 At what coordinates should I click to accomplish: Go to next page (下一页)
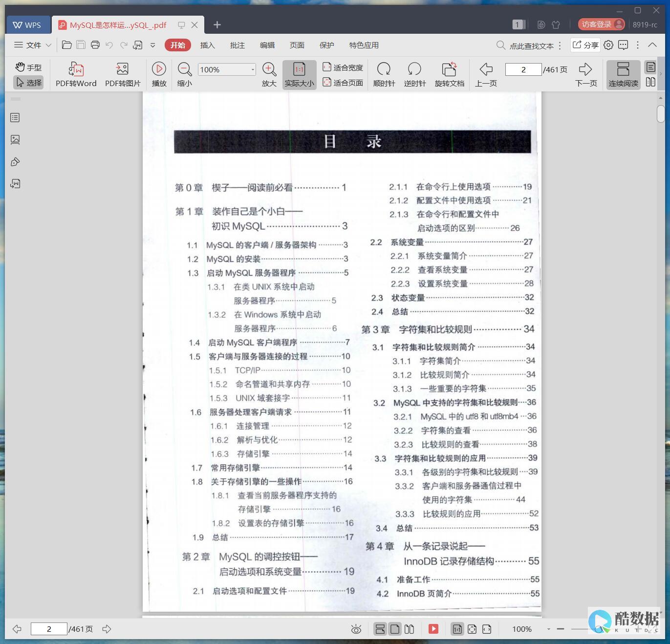(586, 75)
